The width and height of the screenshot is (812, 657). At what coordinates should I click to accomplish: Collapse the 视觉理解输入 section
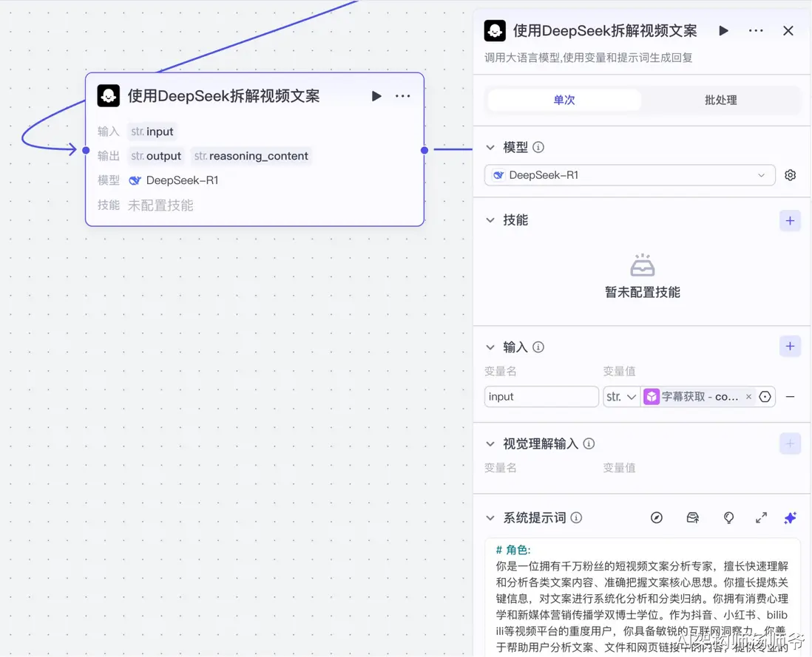(490, 444)
